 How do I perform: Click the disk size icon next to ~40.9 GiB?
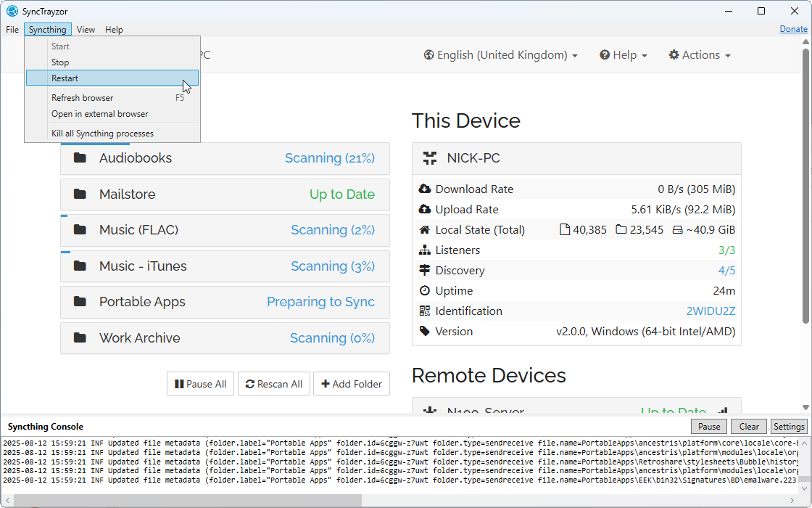(x=677, y=229)
